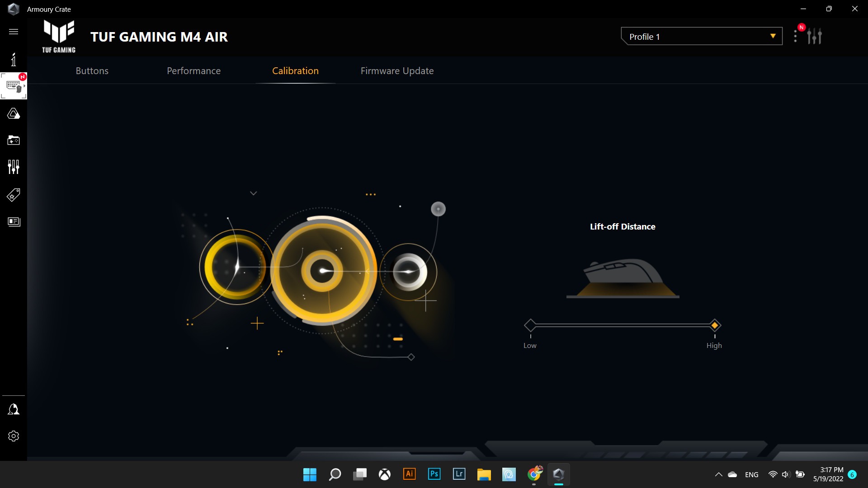Image resolution: width=868 pixels, height=488 pixels.
Task: Open the ENG language indicator
Action: [x=752, y=474]
